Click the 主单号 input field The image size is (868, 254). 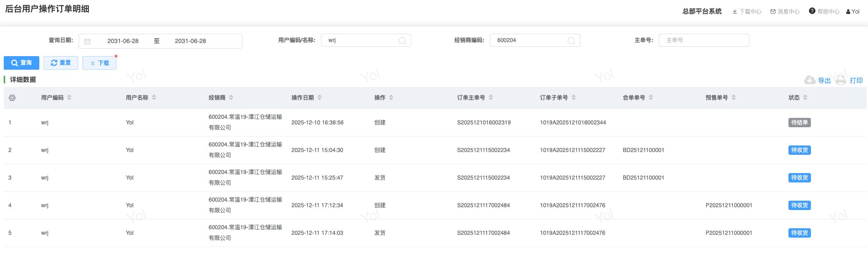point(704,41)
